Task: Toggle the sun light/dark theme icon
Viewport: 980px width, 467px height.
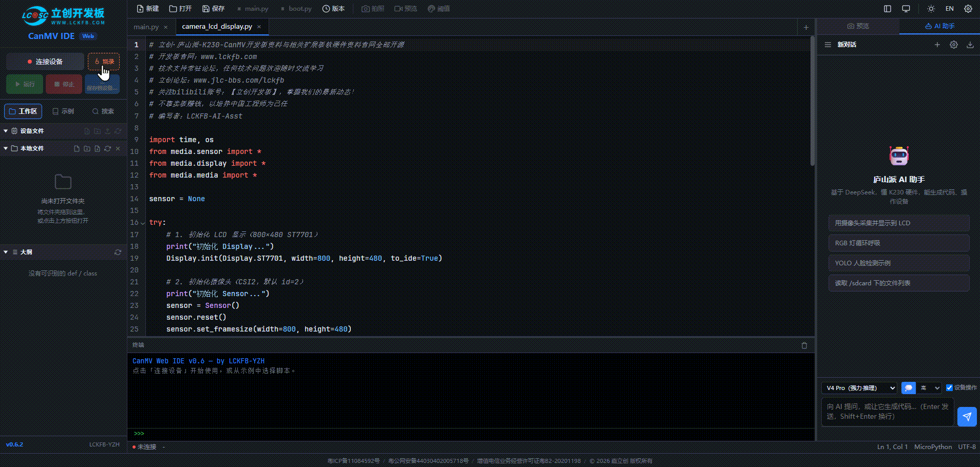Action: tap(931, 9)
